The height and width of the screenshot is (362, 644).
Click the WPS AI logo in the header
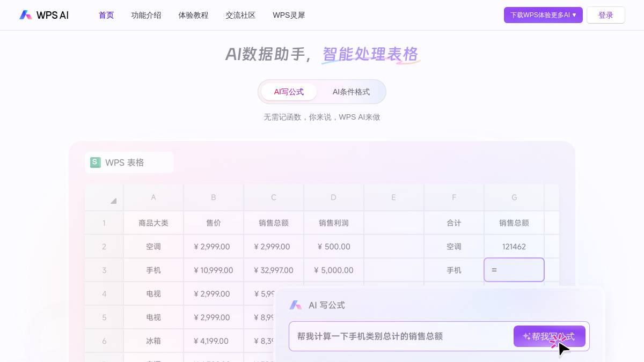click(x=43, y=15)
